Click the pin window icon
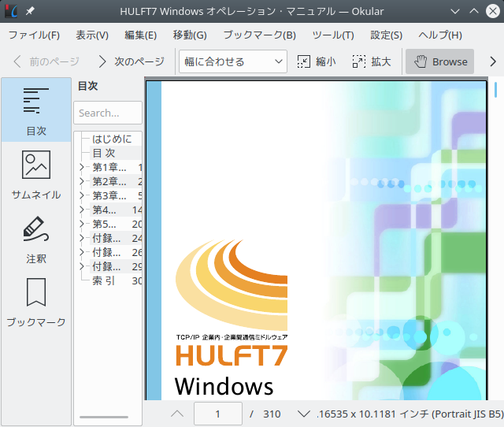504x427 pixels. (x=30, y=11)
